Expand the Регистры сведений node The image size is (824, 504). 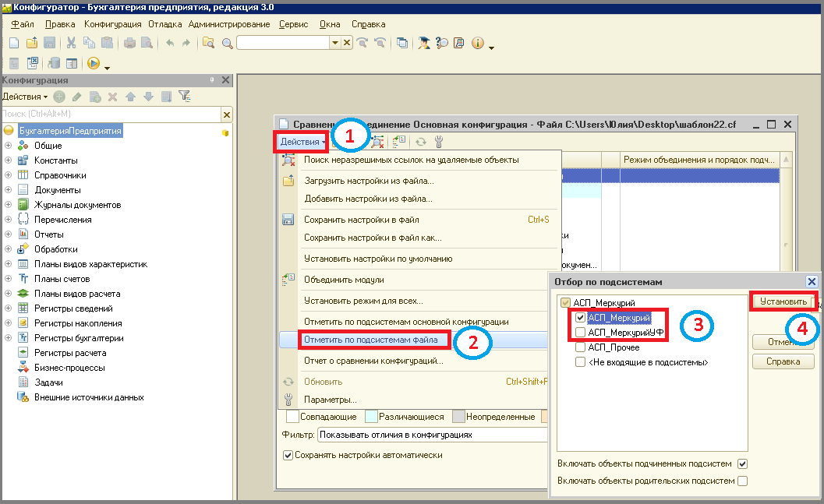tap(8, 308)
